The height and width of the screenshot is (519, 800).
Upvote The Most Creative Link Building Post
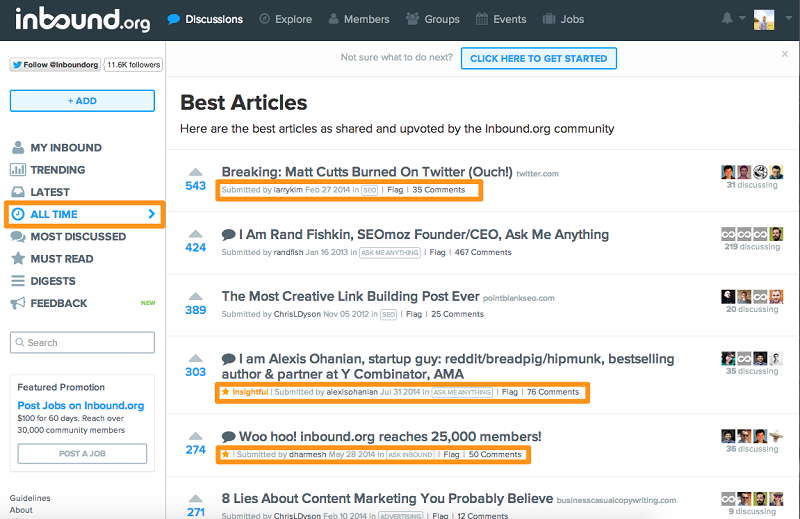click(195, 296)
